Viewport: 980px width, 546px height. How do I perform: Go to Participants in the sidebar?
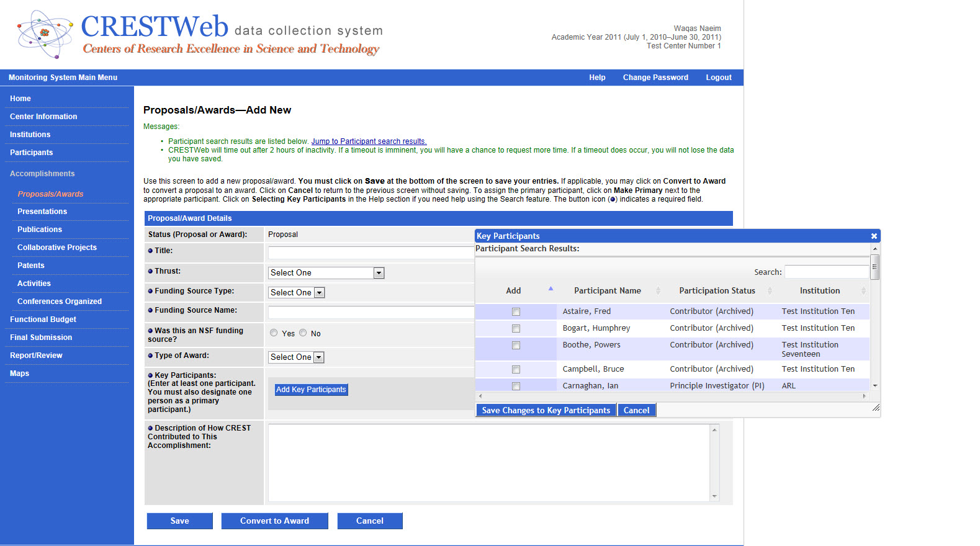[31, 153]
